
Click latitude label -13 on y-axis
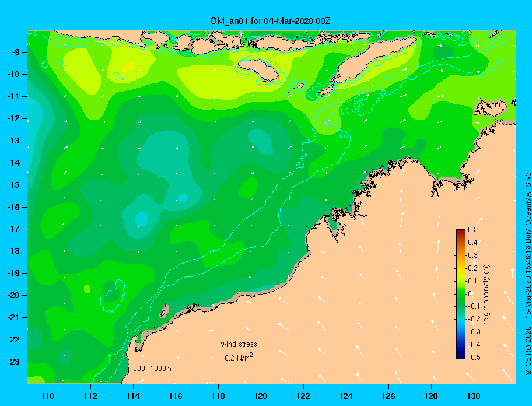click(13, 141)
